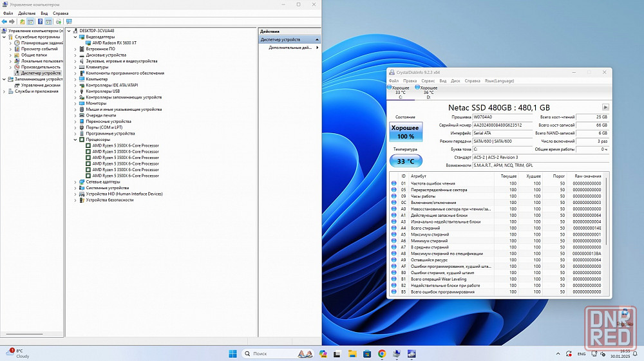Collapse the Процессоры tree node
Image resolution: width=644 pixels, height=361 pixels.
click(75, 140)
